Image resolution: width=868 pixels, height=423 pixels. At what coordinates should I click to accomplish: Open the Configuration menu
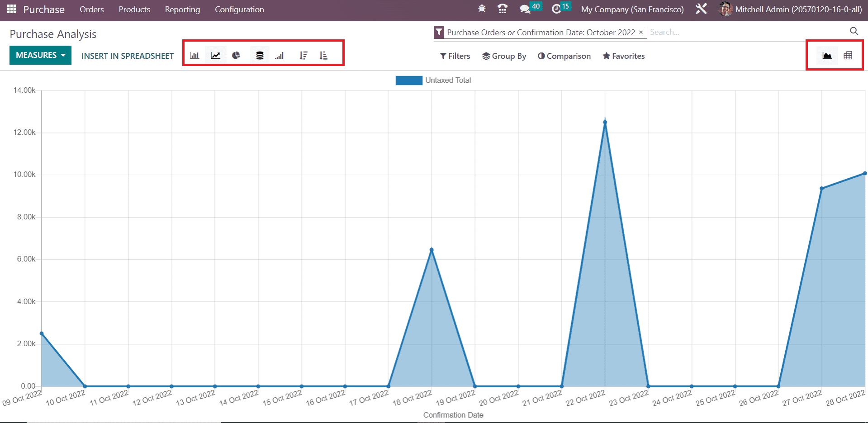239,10
